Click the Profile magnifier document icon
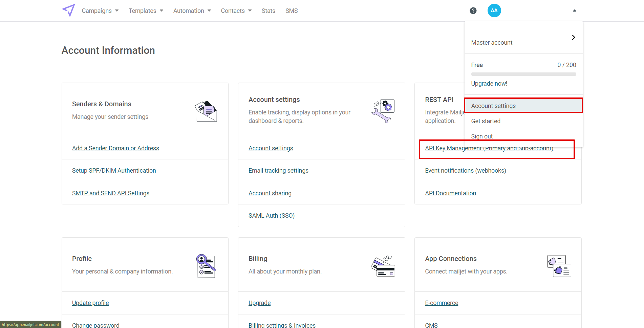This screenshot has width=644, height=328. tap(206, 266)
